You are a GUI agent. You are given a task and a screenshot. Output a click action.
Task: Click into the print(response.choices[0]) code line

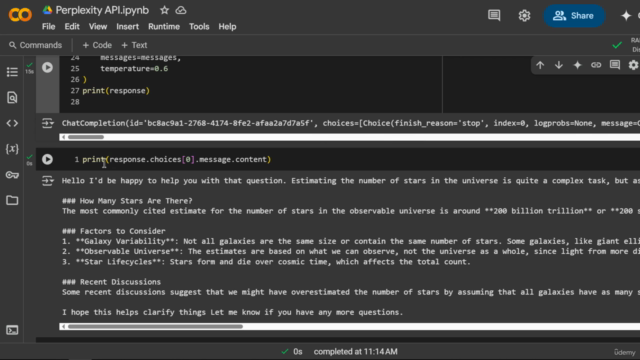pyautogui.click(x=176, y=159)
